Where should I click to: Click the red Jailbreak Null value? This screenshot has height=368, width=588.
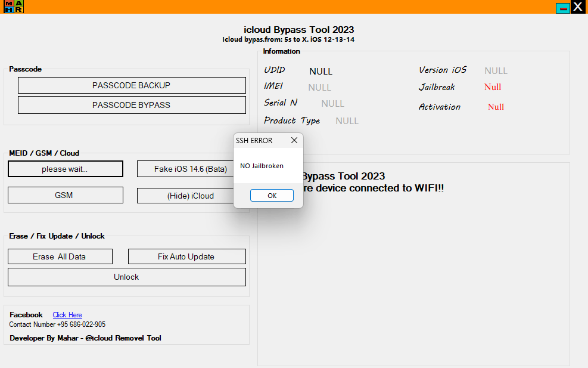(x=492, y=86)
